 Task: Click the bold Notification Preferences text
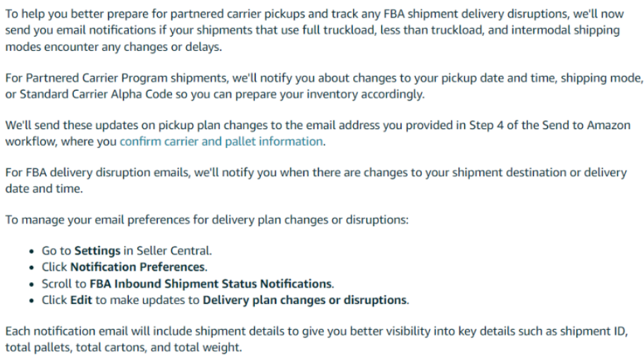point(137,267)
